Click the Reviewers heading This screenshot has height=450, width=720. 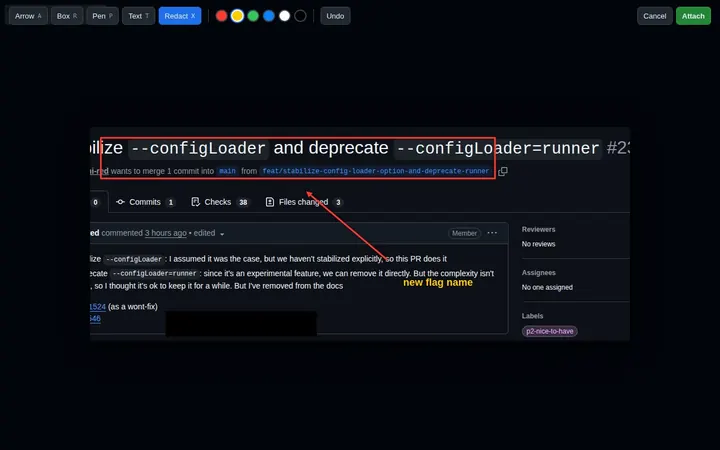539,229
